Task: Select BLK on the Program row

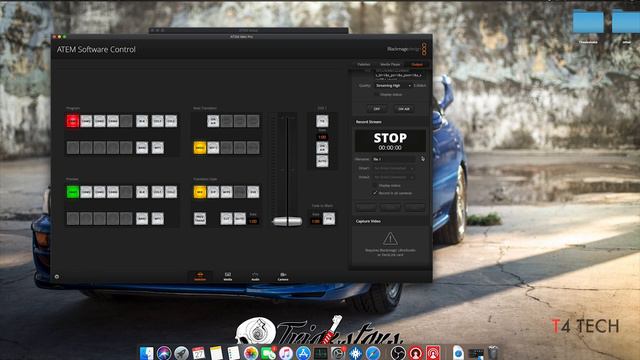Action: tap(142, 121)
